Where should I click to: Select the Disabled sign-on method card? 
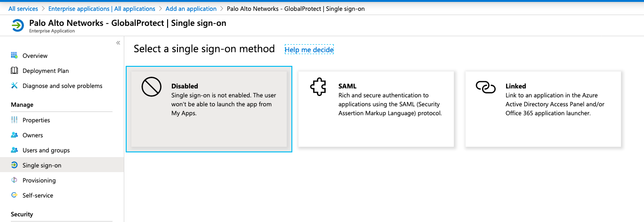209,109
